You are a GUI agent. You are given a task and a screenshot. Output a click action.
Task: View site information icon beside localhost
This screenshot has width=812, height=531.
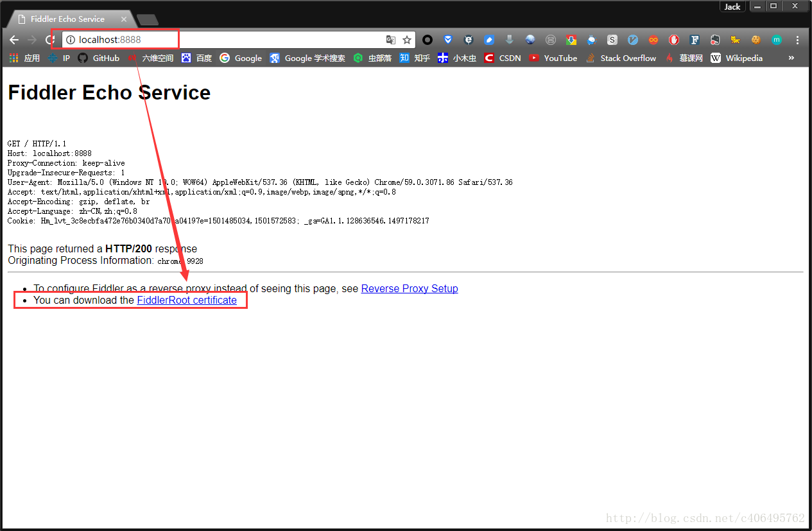71,40
